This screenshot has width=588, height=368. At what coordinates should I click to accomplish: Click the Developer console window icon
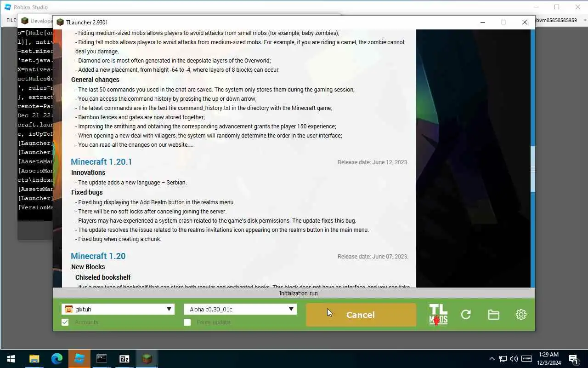[25, 21]
